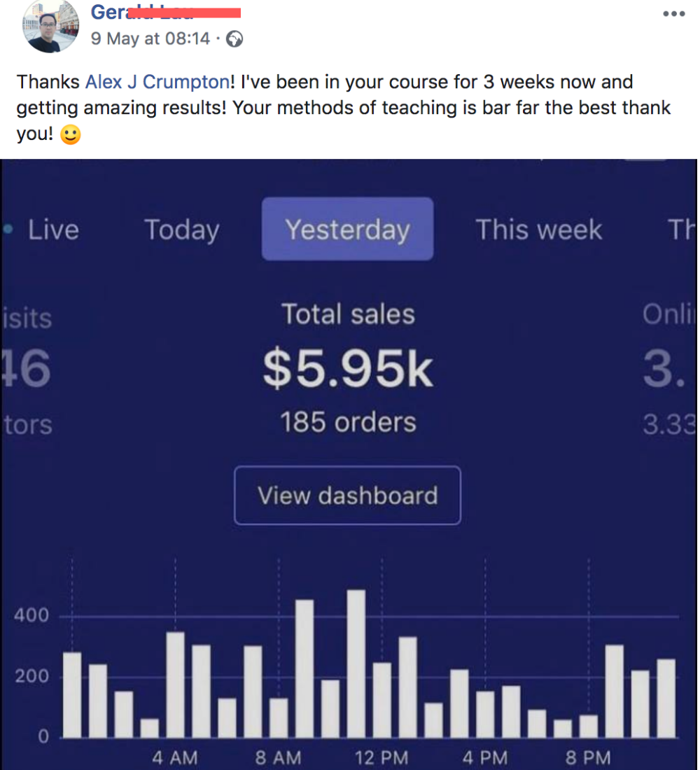The image size is (700, 770).
Task: Switch to the Live tab
Action: click(x=53, y=230)
